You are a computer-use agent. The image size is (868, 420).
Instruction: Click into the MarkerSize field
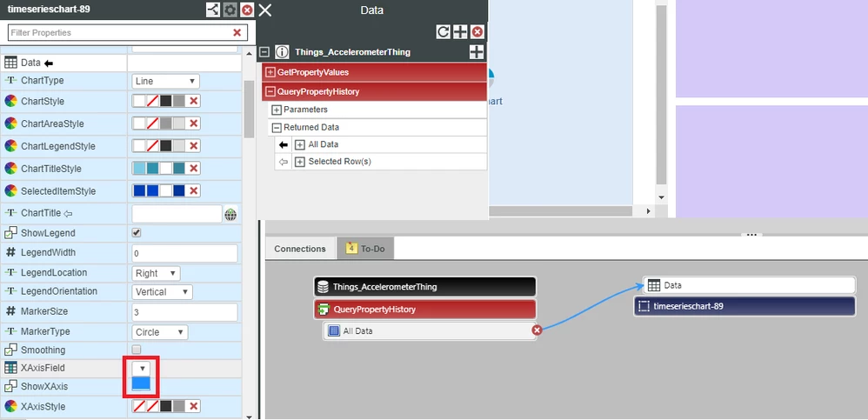click(185, 312)
